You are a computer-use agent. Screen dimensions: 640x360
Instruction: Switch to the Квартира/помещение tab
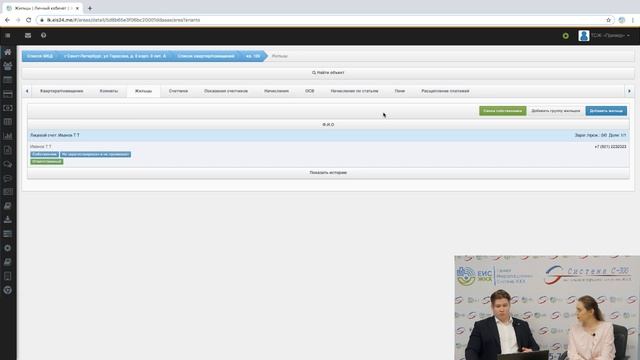click(x=62, y=91)
